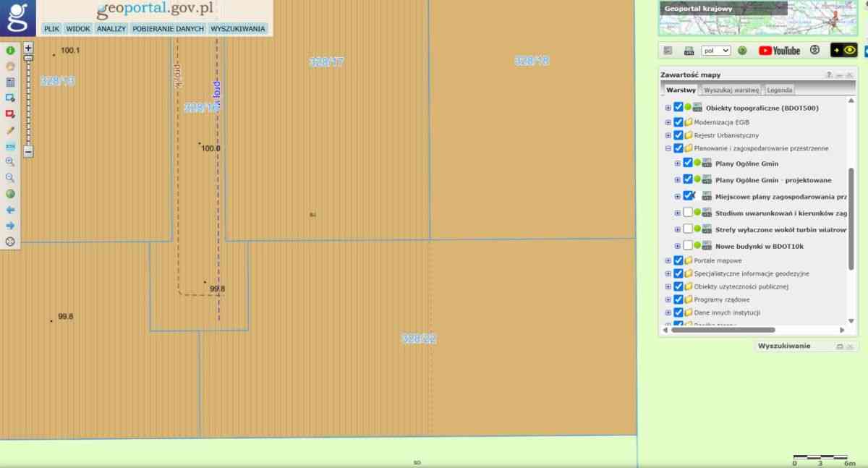Image resolution: width=868 pixels, height=468 pixels.
Task: Expand Portale mapowe group
Action: click(x=668, y=260)
